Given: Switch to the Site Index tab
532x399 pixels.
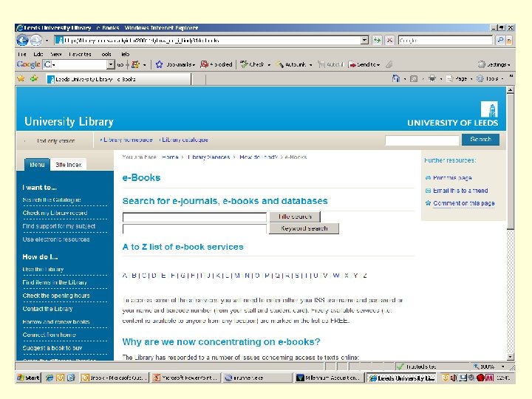Looking at the screenshot, I should [69, 165].
